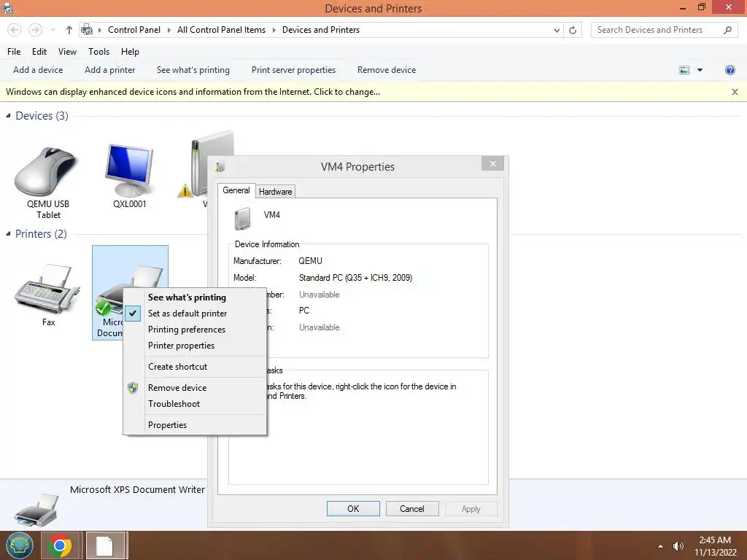
Task: Click the shield icon beside Remove device
Action: tap(133, 388)
